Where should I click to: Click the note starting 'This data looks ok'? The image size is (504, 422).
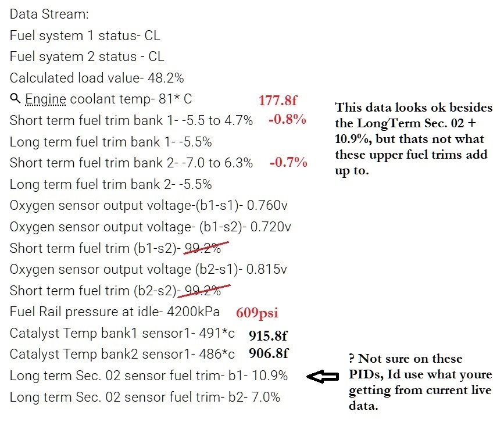pos(413,140)
